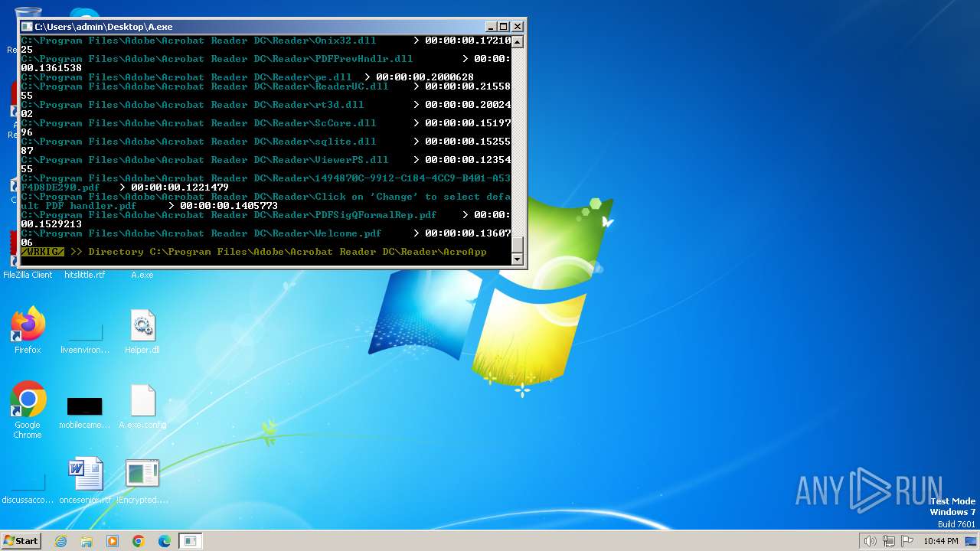Select the FileZilla Client label
This screenshot has width=980, height=551.
click(28, 275)
